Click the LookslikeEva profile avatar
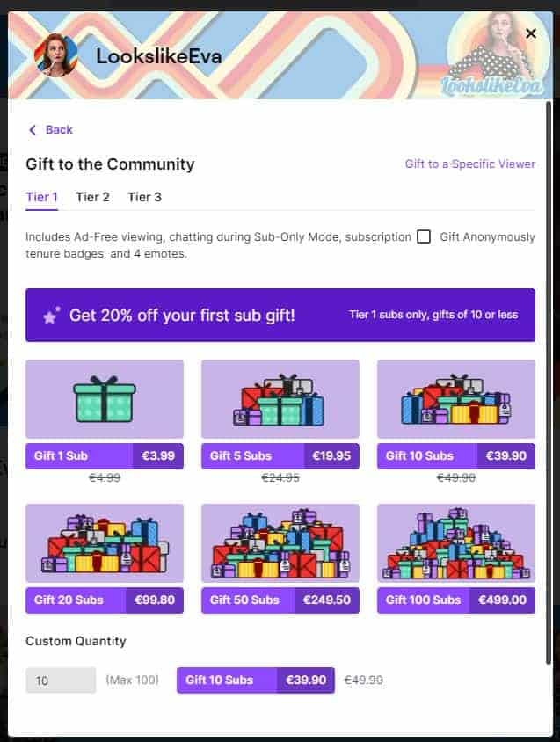 pos(56,56)
